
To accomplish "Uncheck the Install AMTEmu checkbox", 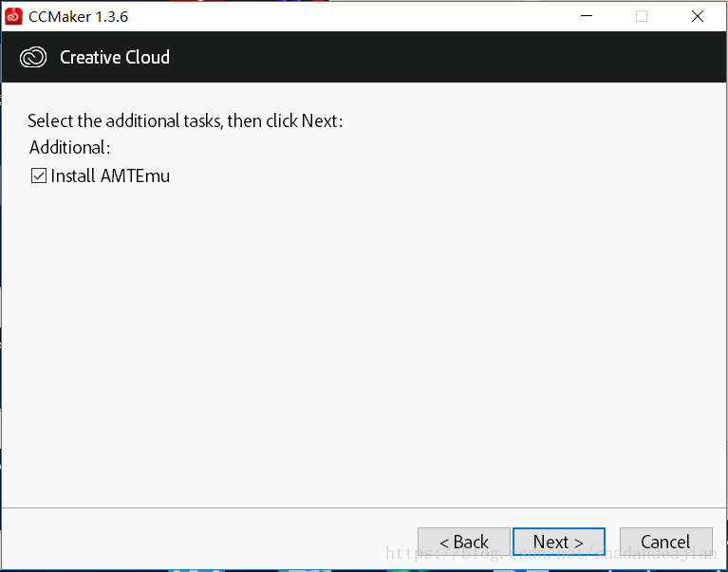I will (39, 175).
